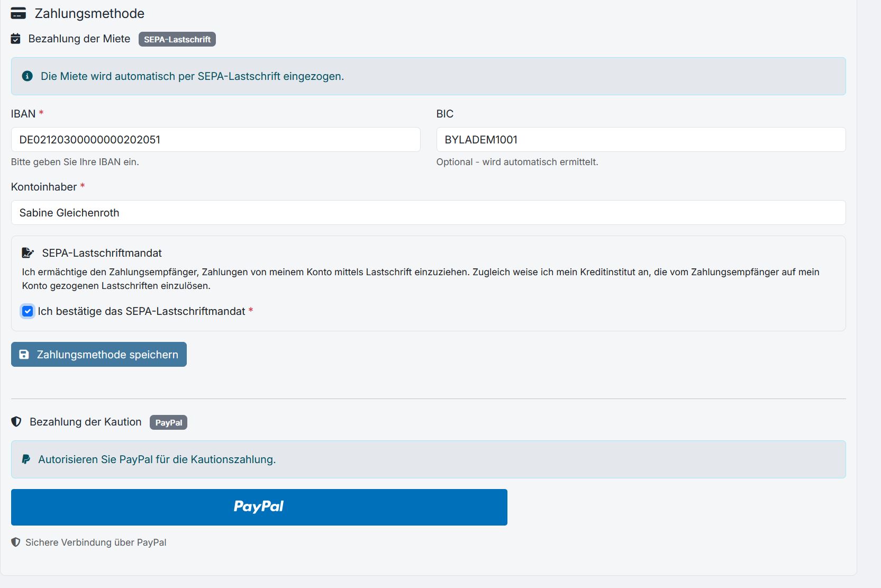Click the 'Ich bestätige das SEPA-Lastschriftmandat' label
Screen dimensions: 881x588
pos(141,311)
